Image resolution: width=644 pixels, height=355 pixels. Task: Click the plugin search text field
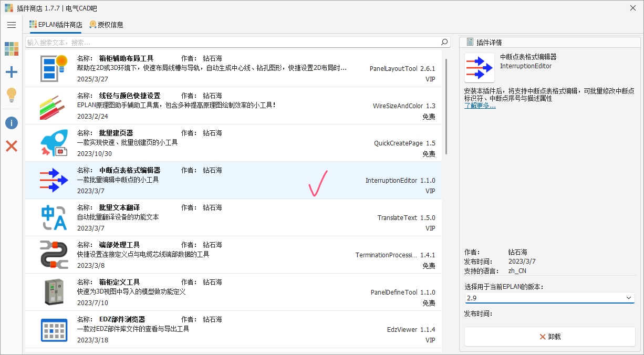231,42
